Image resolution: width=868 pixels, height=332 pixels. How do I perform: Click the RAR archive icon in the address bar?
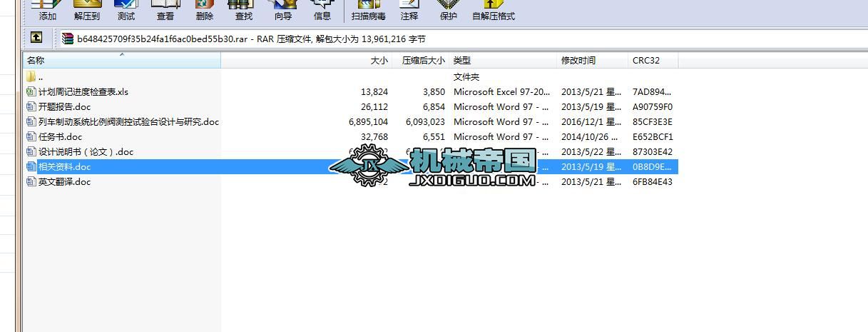coord(68,39)
